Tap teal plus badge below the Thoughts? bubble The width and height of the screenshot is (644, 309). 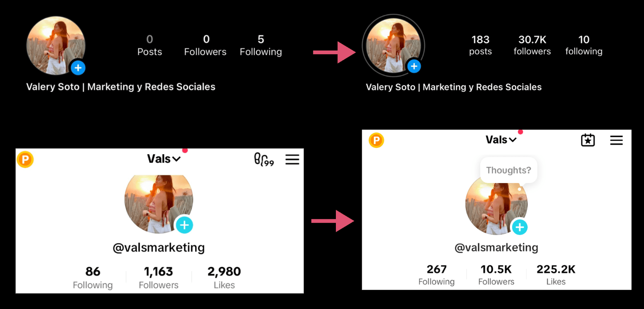coord(520,227)
